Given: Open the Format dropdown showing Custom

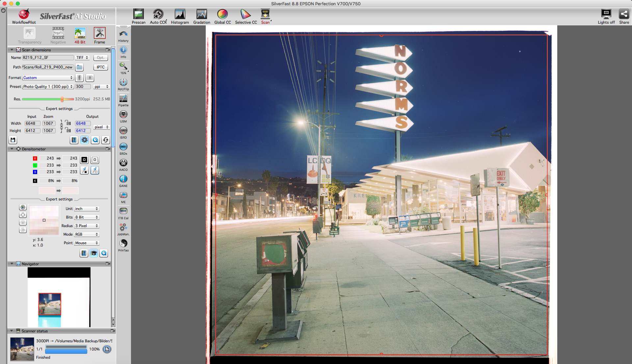Looking at the screenshot, I should pos(47,78).
